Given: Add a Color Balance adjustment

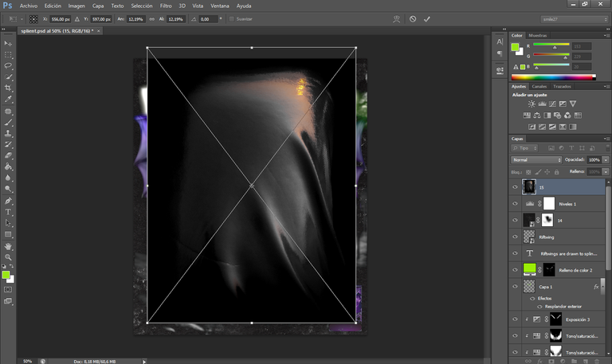Looking at the screenshot, I should click(x=537, y=115).
